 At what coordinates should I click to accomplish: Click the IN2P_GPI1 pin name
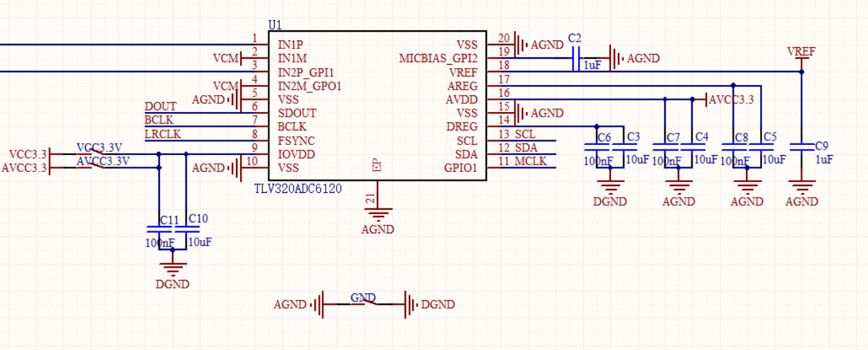pyautogui.click(x=306, y=72)
